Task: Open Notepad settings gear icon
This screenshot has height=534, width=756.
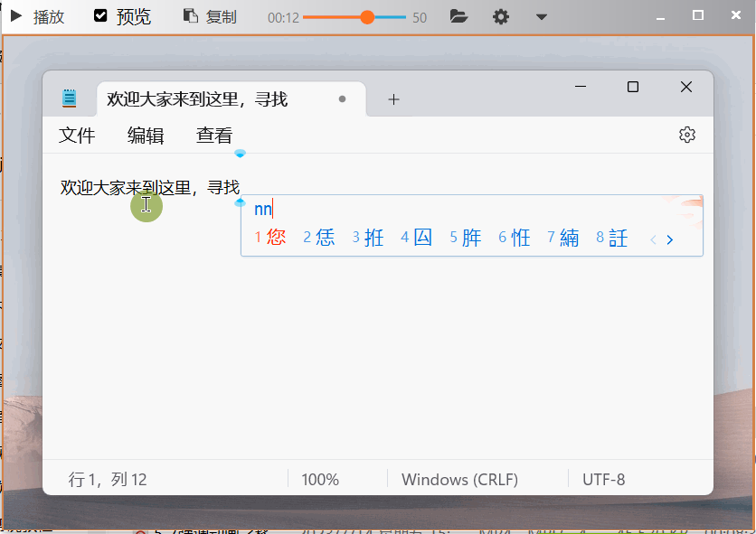Action: pos(687,135)
